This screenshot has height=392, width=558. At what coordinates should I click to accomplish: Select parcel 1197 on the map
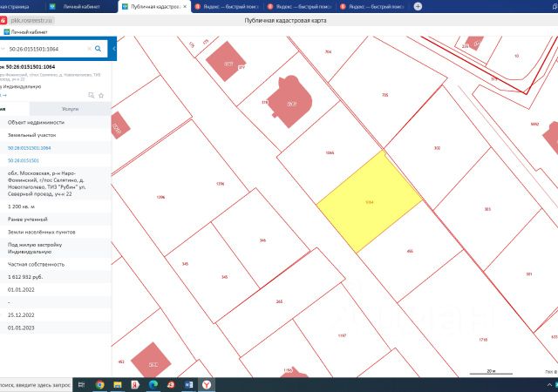[x=342, y=335]
